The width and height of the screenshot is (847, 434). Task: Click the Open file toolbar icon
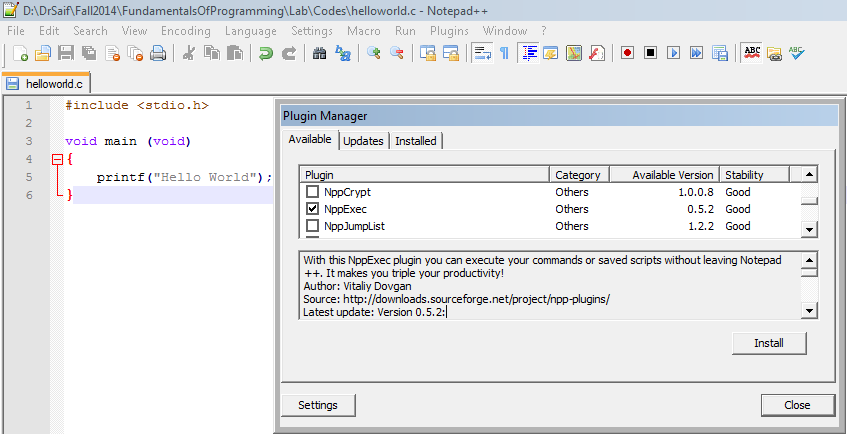click(43, 53)
